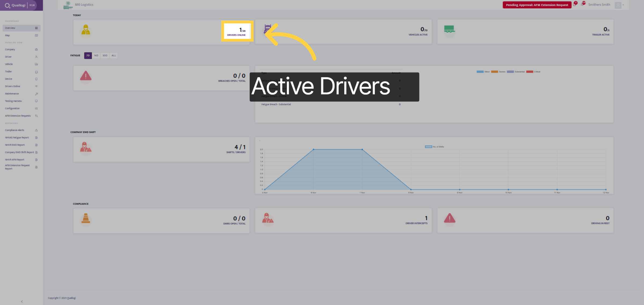Open Trailer detailed view
The image size is (644, 305).
click(21, 72)
